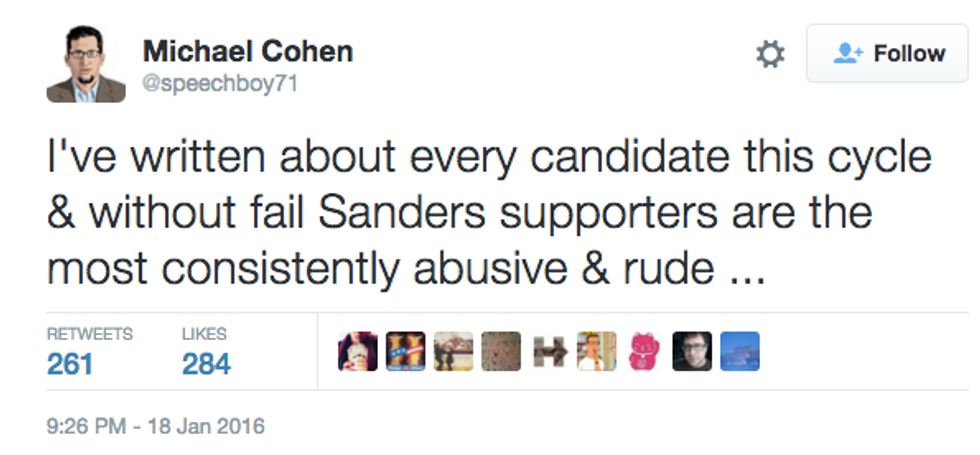
Task: View the 261 retweets list
Action: 70,364
